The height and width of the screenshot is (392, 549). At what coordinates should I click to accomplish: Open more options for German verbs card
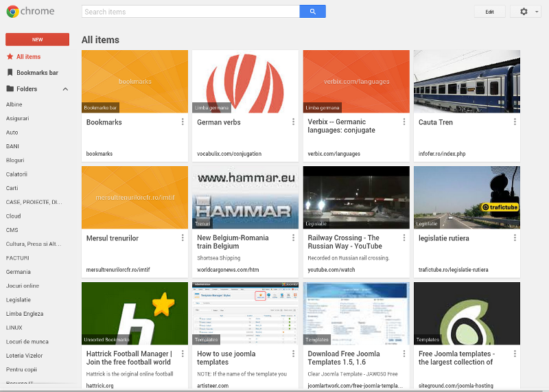click(x=293, y=122)
